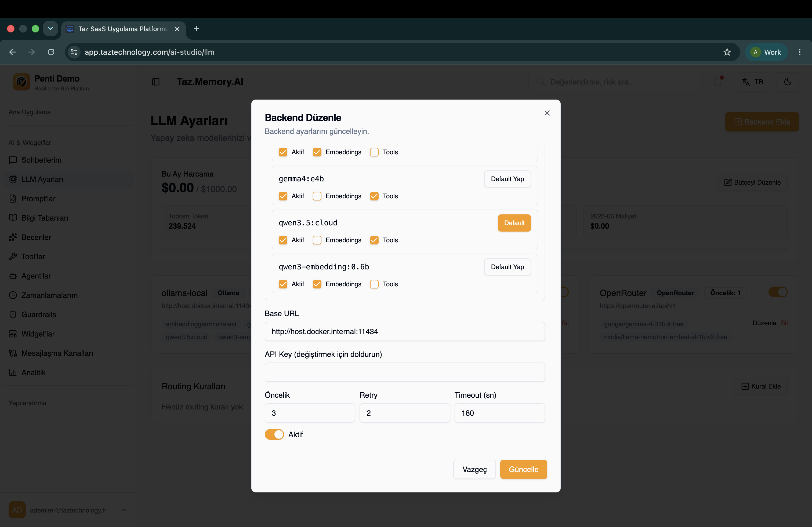Check Embeddings for qwen3.5:cloud
This screenshot has width=812, height=527.
(x=317, y=240)
